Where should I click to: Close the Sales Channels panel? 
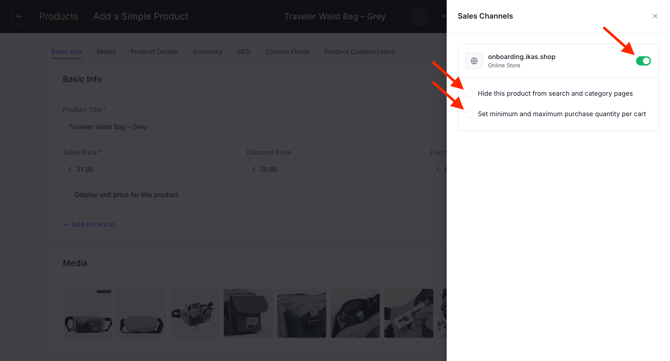tap(655, 16)
